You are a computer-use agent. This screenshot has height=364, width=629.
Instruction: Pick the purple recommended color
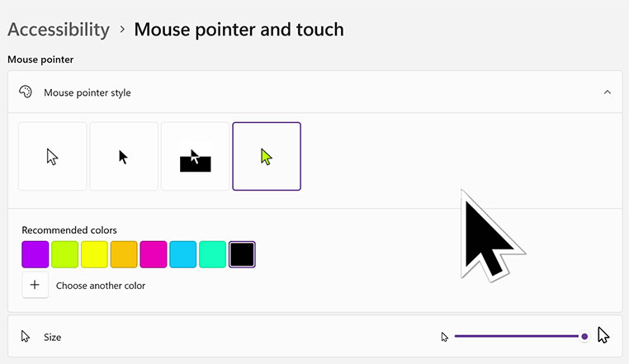(35, 254)
